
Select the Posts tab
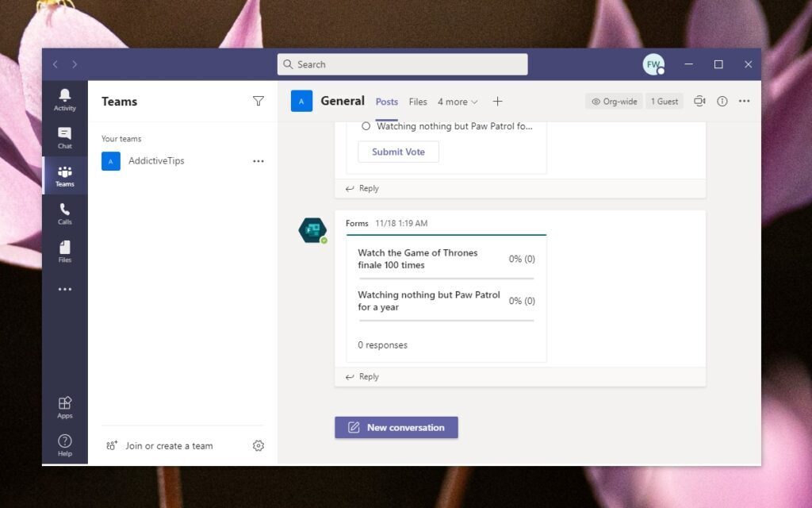pyautogui.click(x=387, y=102)
